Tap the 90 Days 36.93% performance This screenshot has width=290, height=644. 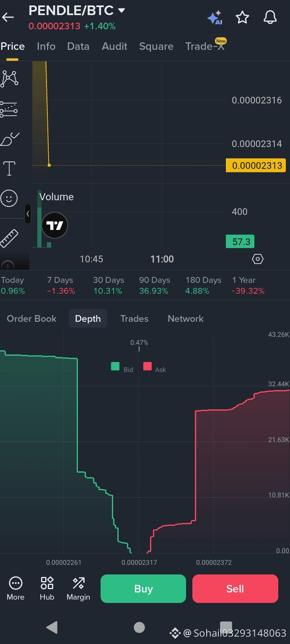[x=155, y=285]
